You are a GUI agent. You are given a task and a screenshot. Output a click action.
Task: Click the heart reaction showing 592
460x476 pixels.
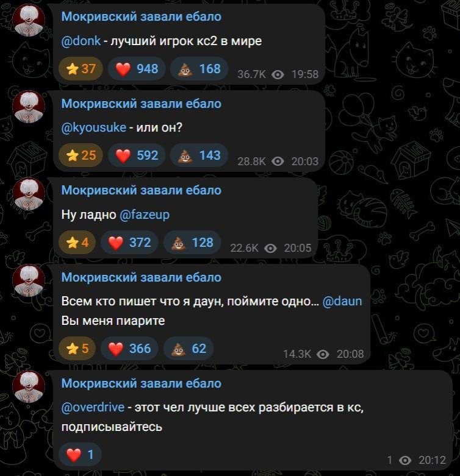[x=137, y=155]
